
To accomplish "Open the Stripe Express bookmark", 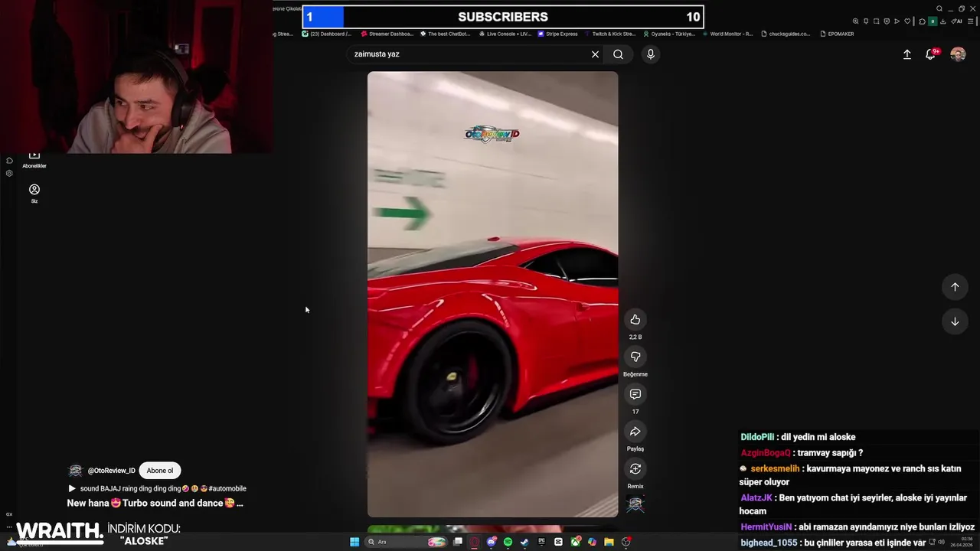I will tap(558, 34).
